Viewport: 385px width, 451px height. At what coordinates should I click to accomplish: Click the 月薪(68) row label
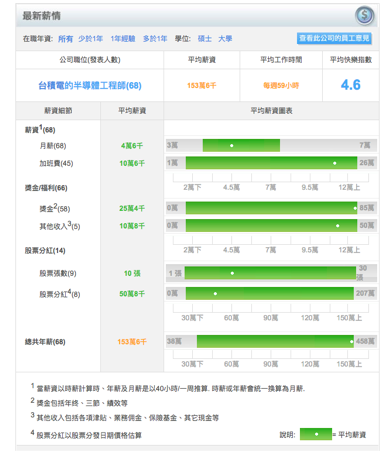tap(53, 146)
